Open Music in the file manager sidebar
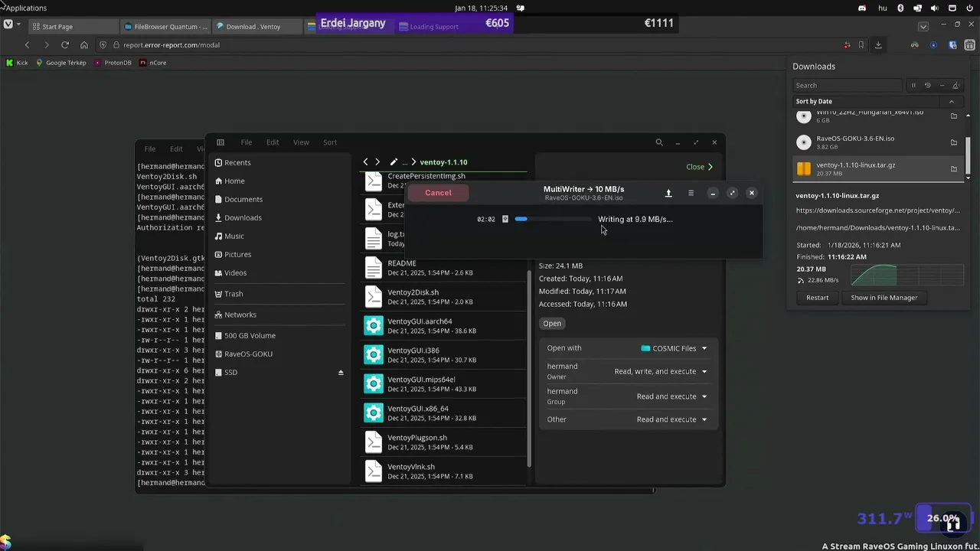The width and height of the screenshot is (980, 551). click(279, 236)
